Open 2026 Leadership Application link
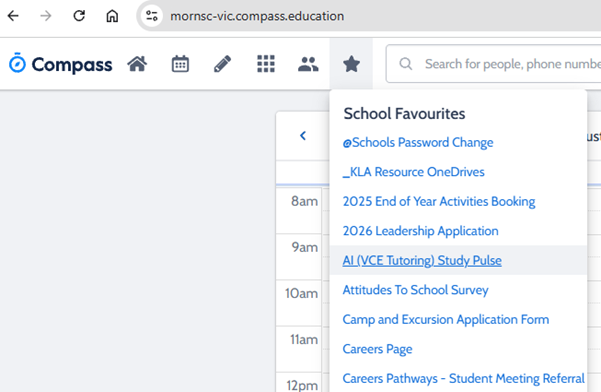 click(420, 231)
